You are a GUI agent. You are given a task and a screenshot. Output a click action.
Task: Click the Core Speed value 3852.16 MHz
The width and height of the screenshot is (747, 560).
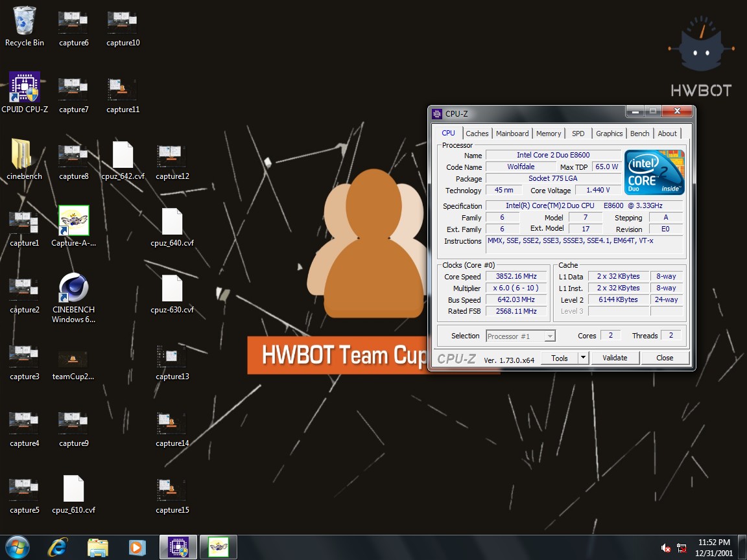(x=516, y=277)
